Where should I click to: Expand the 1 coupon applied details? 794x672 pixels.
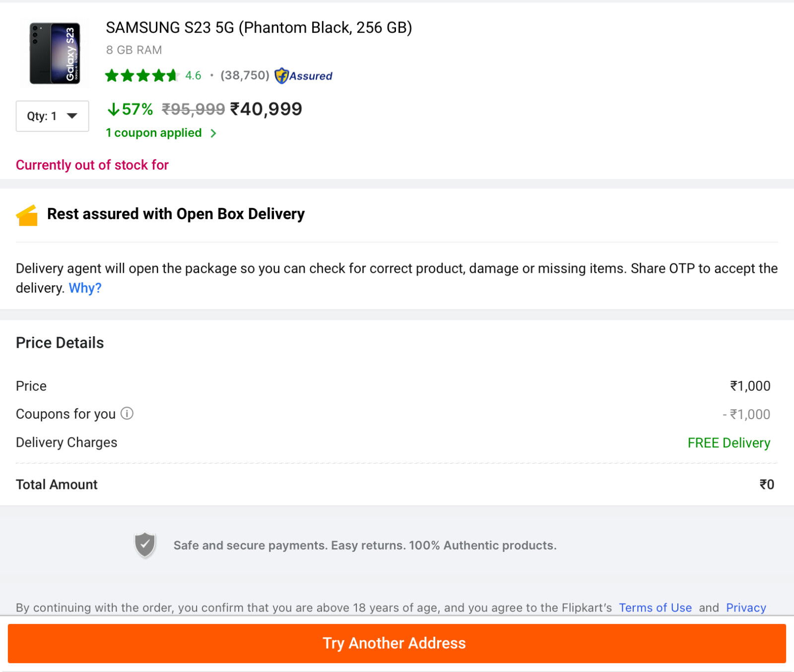(153, 133)
